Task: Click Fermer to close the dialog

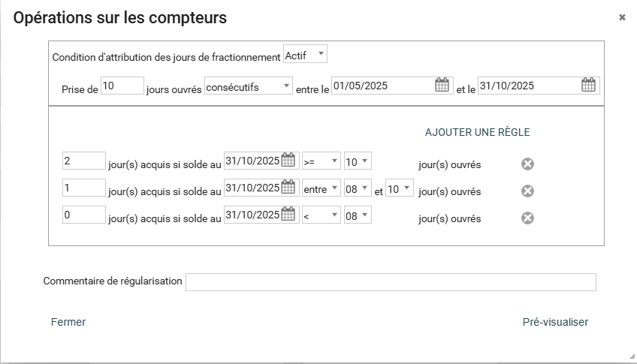Action: 68,322
